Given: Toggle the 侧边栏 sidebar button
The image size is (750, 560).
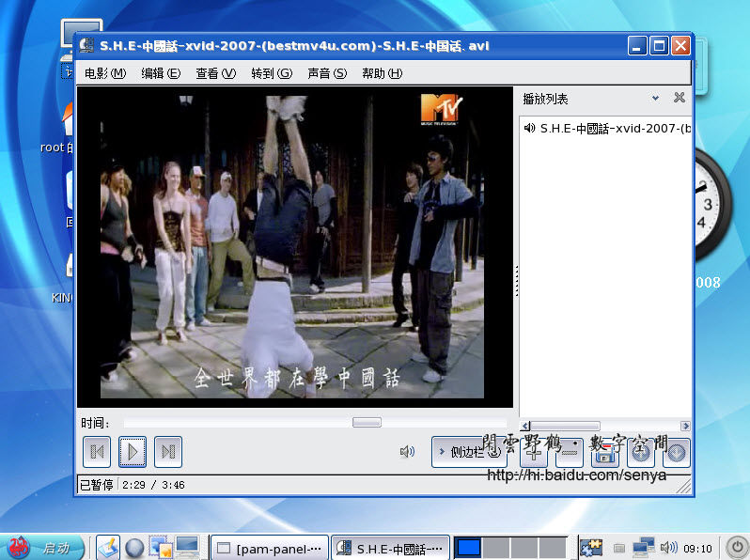Looking at the screenshot, I should click(x=469, y=451).
